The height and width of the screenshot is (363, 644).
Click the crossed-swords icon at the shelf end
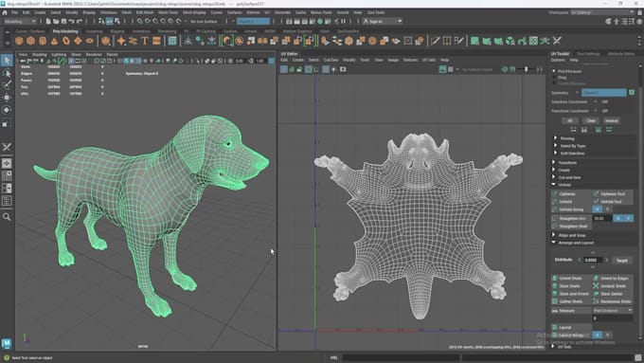point(557,41)
